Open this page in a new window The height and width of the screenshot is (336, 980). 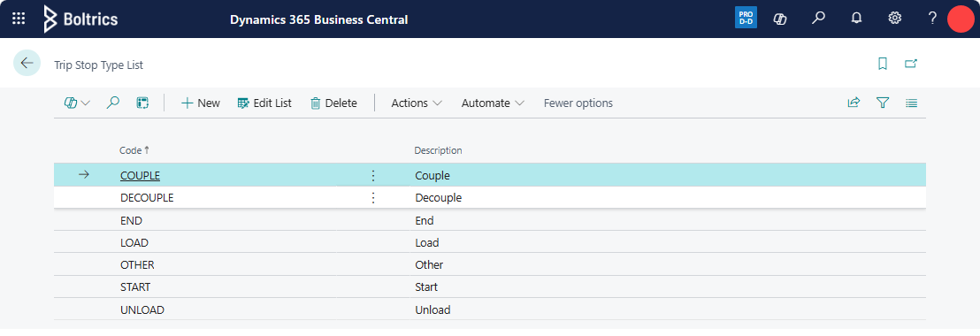click(911, 64)
